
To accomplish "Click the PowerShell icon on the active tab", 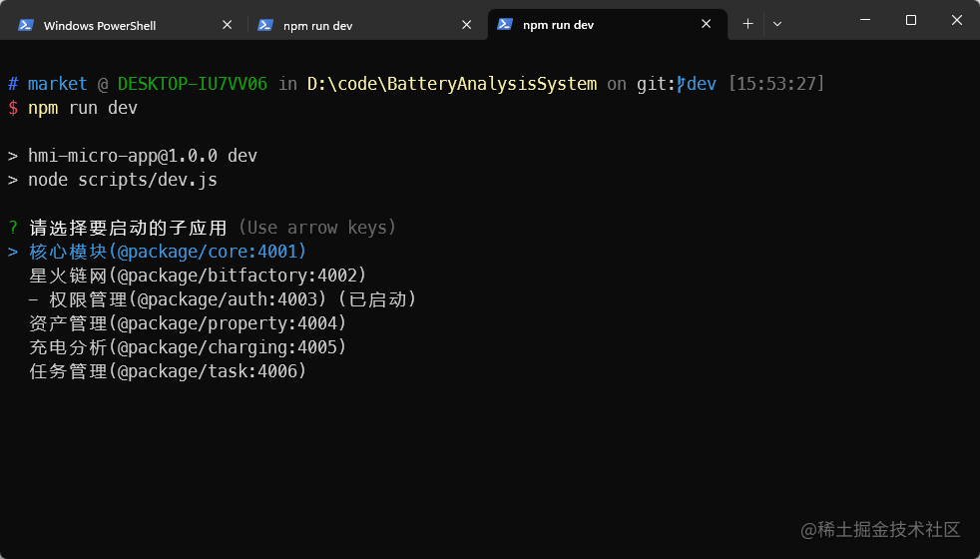I will [x=505, y=24].
